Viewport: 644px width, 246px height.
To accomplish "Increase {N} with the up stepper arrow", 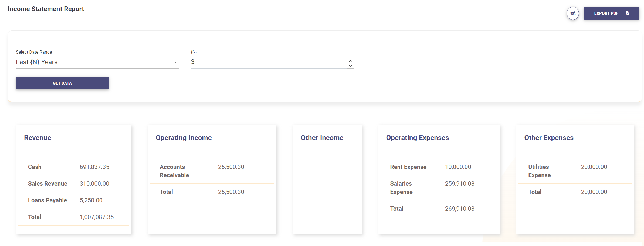I will click(350, 61).
